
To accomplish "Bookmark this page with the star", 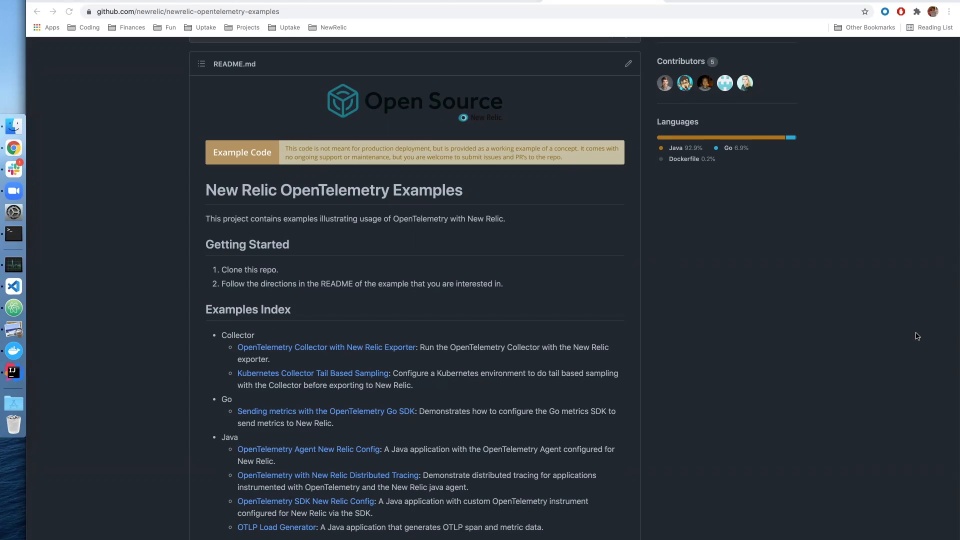I will pyautogui.click(x=864, y=12).
